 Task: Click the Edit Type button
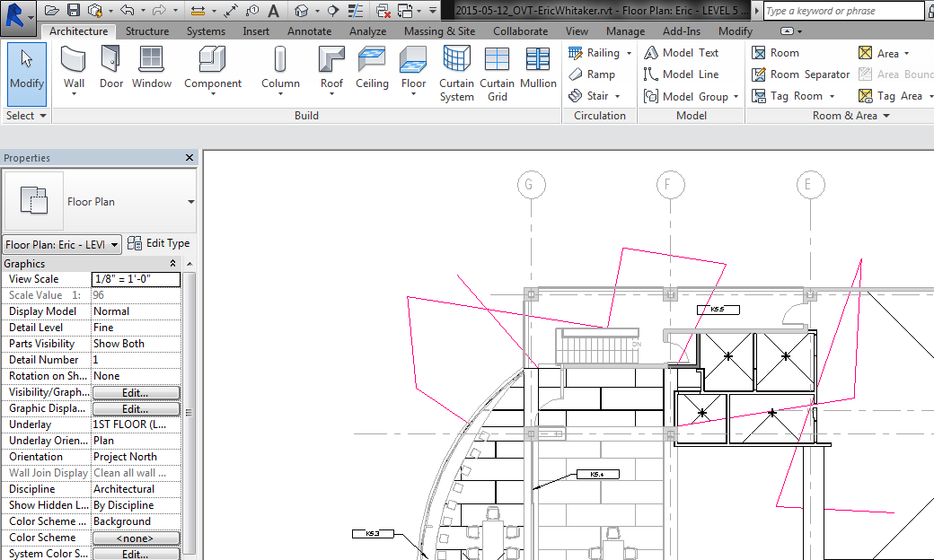pyautogui.click(x=158, y=243)
